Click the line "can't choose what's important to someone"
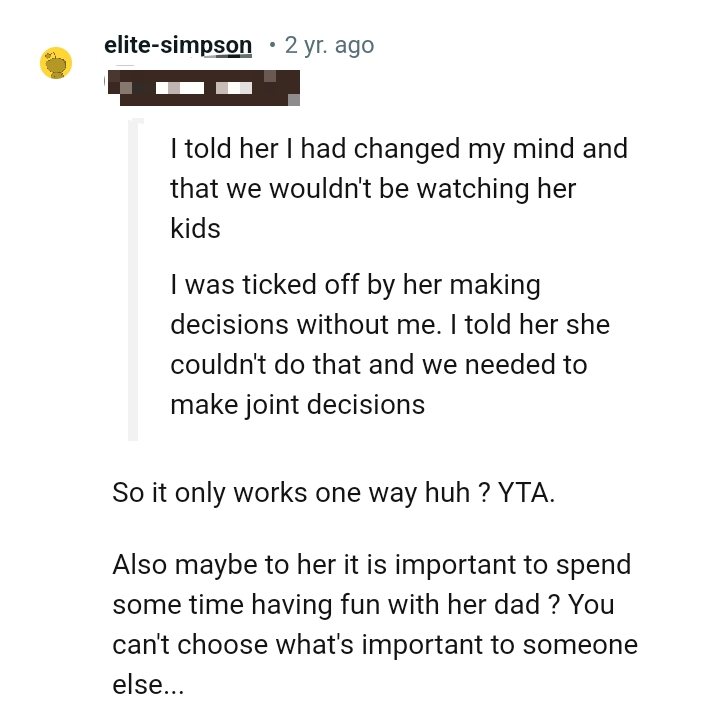The height and width of the screenshot is (724, 720). [374, 645]
